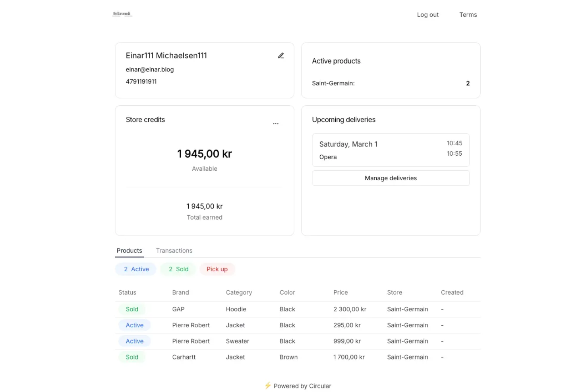The image size is (588, 392).
Task: Enable the Pick up filter
Action: pyautogui.click(x=217, y=269)
